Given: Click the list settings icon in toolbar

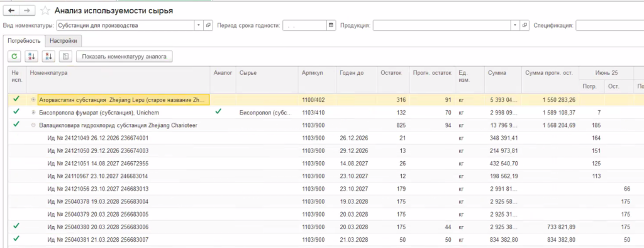Looking at the screenshot, I should click(x=65, y=57).
